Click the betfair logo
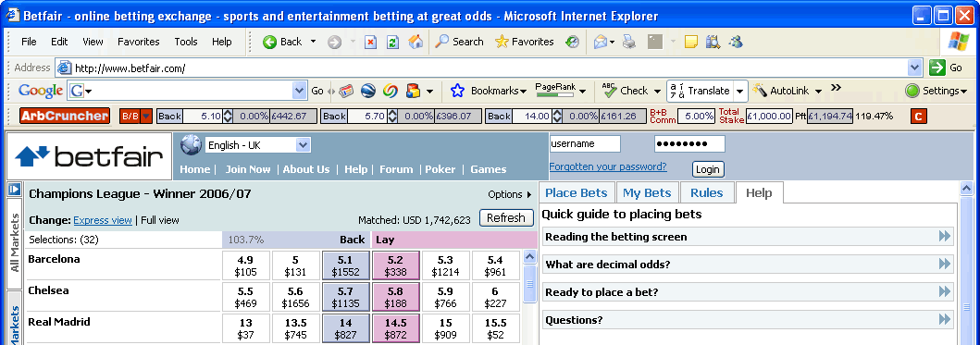Image resolution: width=980 pixels, height=345 pixels. tap(90, 156)
